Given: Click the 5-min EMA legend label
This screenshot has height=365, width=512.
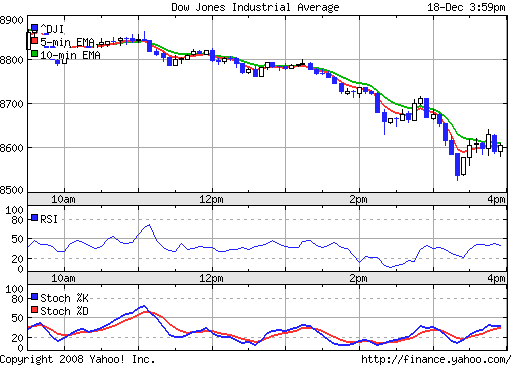Looking at the screenshot, I should 67,42.
